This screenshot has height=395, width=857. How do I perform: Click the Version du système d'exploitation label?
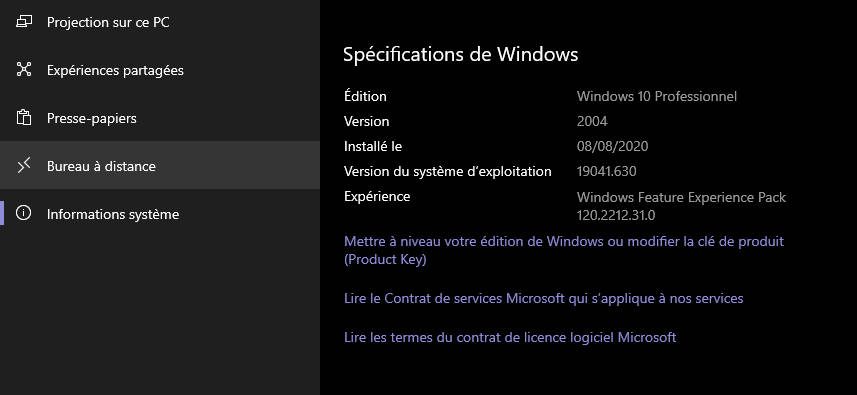pyautogui.click(x=448, y=172)
